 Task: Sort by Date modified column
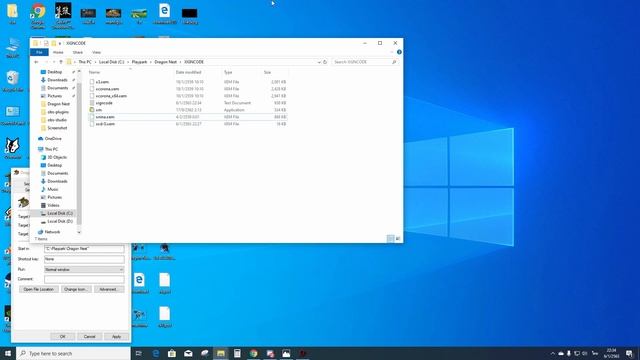[189, 72]
